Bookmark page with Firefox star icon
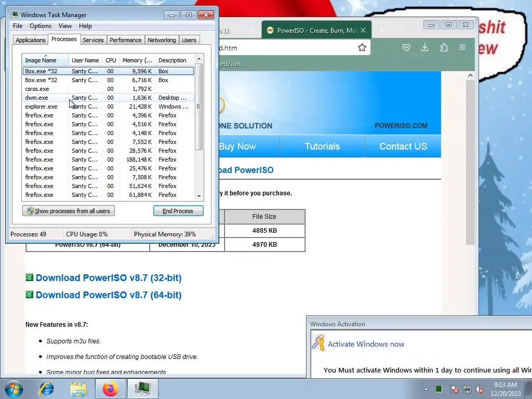This screenshot has height=399, width=532. coord(362,47)
